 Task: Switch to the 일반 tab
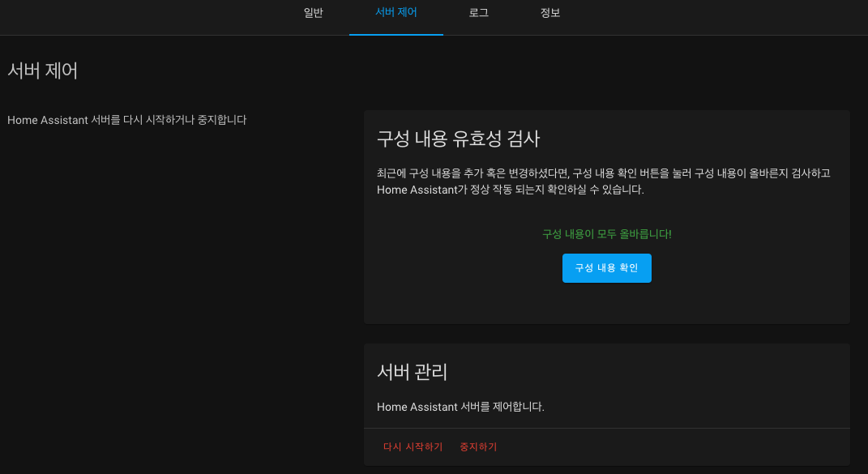314,13
